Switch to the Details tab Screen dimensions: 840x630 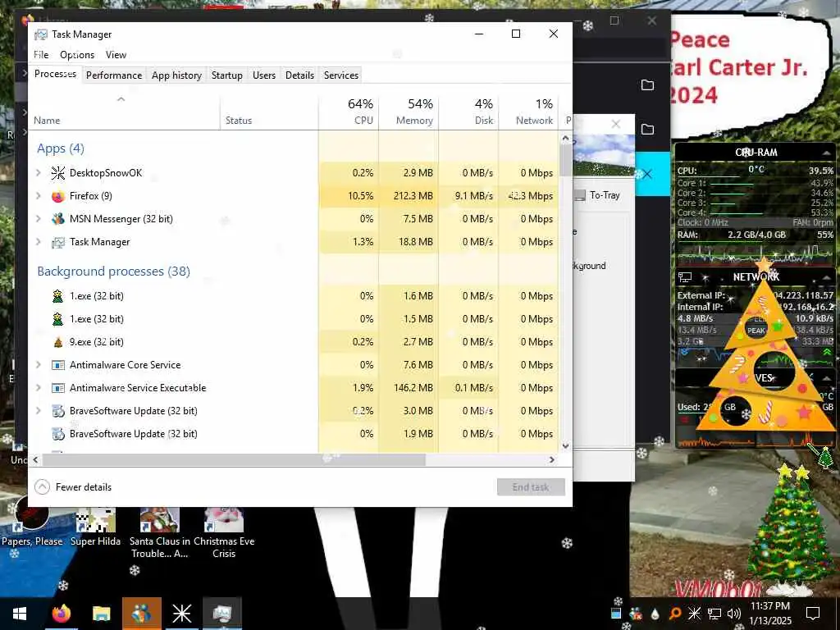pos(299,75)
